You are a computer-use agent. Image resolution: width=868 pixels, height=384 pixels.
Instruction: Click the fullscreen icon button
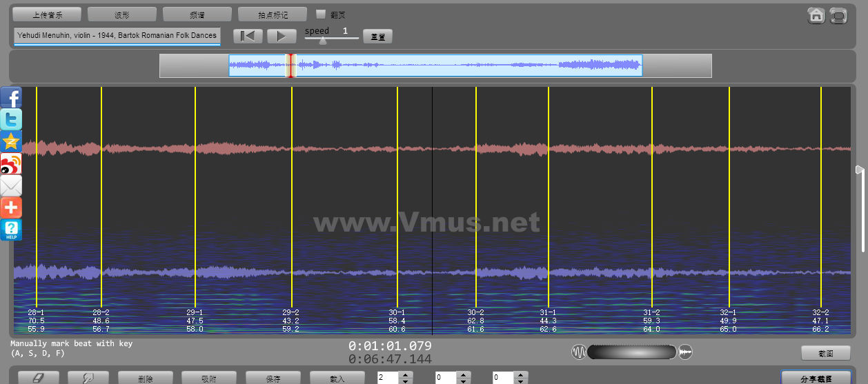click(x=838, y=15)
